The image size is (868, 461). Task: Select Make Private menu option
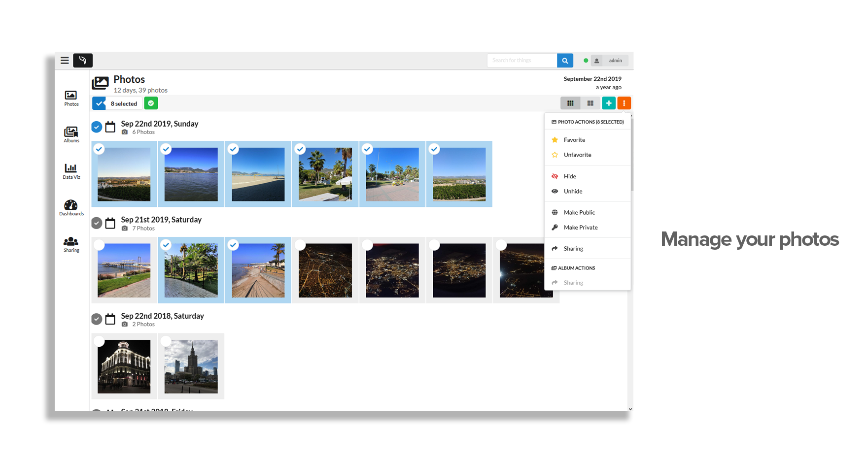588,228
